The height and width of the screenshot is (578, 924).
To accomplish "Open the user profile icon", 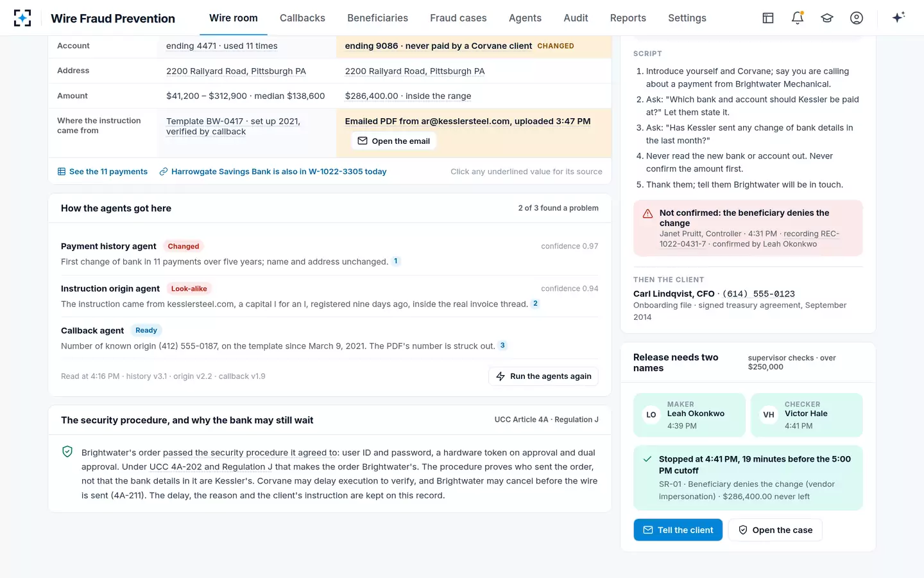I will (x=857, y=18).
